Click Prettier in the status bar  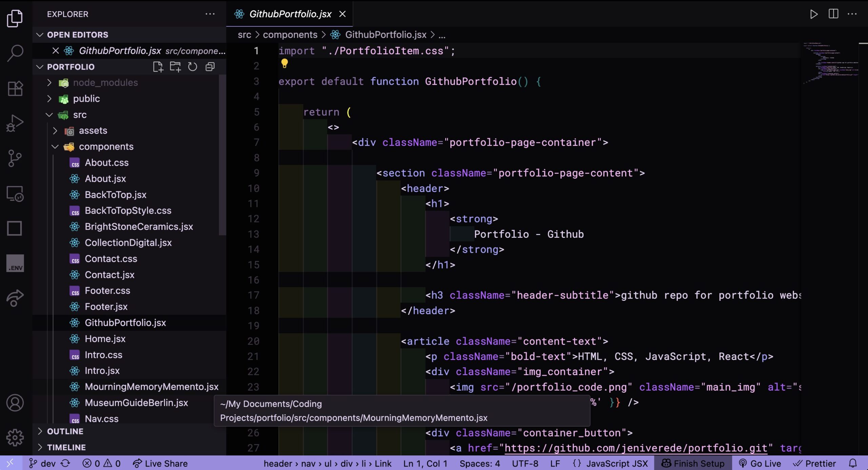tap(814, 463)
